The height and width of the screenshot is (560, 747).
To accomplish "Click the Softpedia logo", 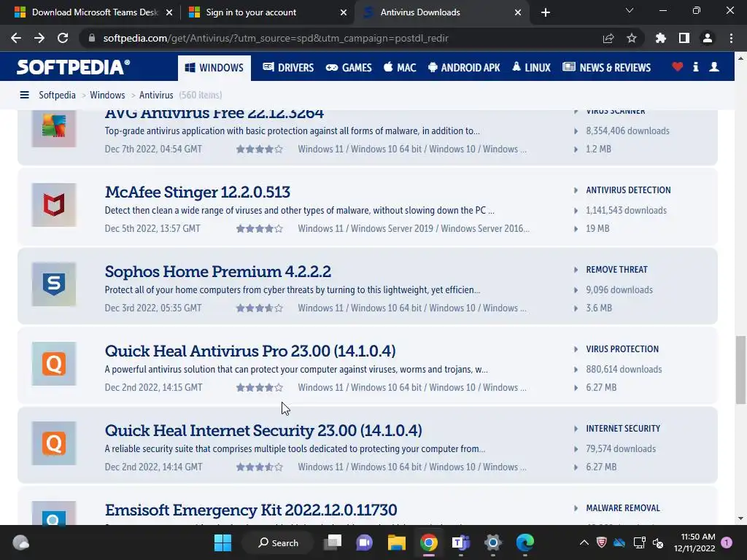I will click(74, 67).
